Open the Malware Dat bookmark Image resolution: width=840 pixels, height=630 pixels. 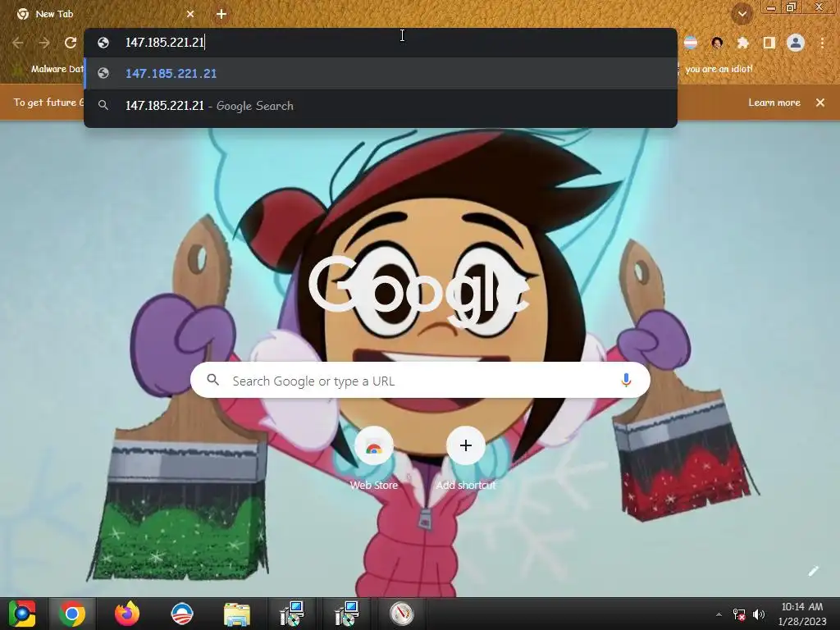[x=49, y=69]
